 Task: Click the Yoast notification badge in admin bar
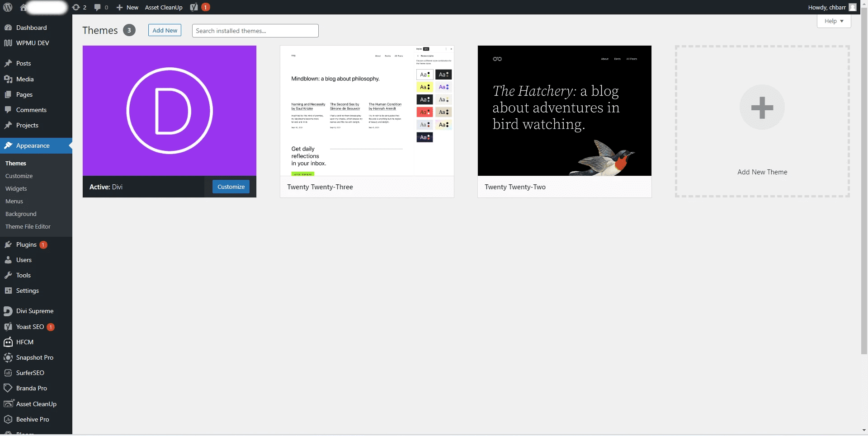[x=206, y=7]
